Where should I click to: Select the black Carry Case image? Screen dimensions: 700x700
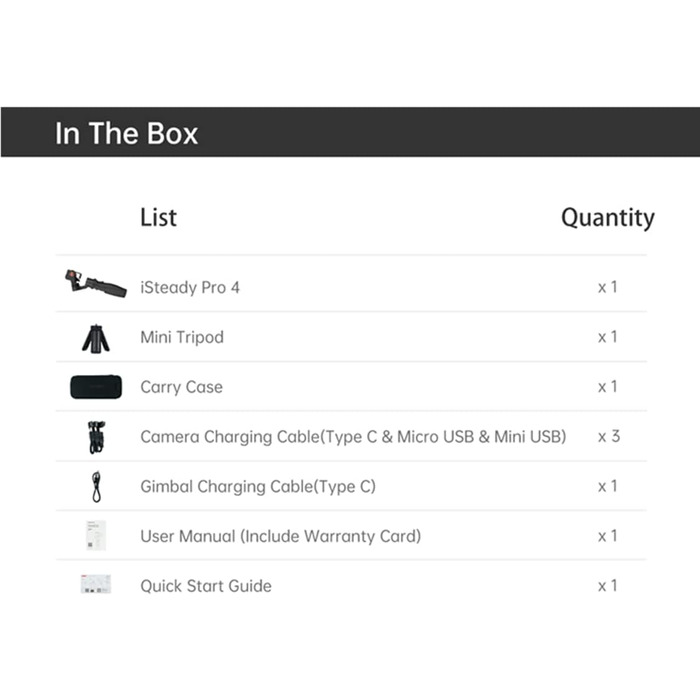(96, 387)
